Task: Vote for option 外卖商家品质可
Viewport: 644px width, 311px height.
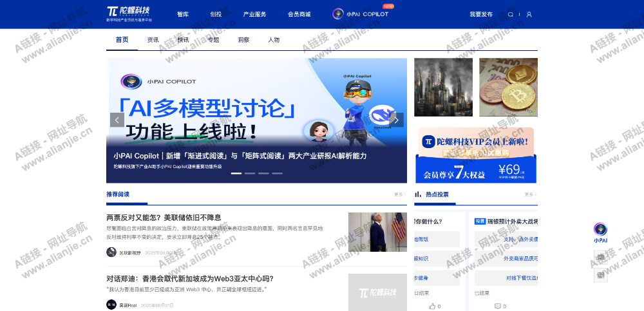Action: pyautogui.click(x=506, y=259)
